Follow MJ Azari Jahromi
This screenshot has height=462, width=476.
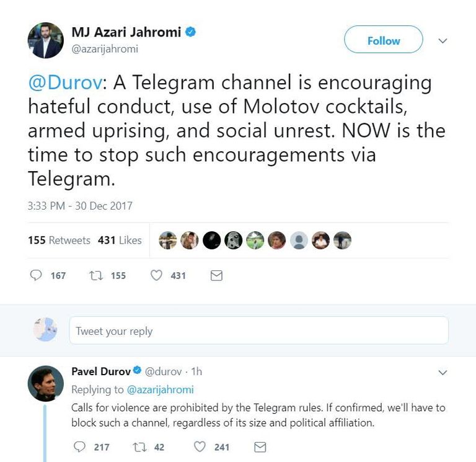[x=383, y=41]
